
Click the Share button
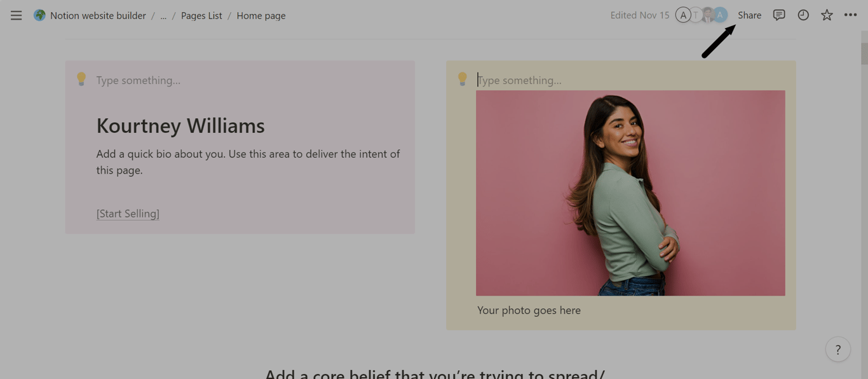749,15
